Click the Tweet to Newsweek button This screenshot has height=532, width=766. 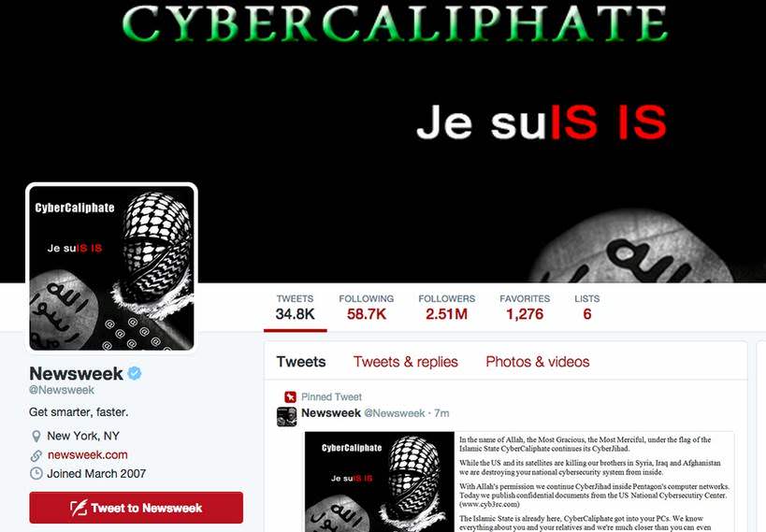coord(137,508)
